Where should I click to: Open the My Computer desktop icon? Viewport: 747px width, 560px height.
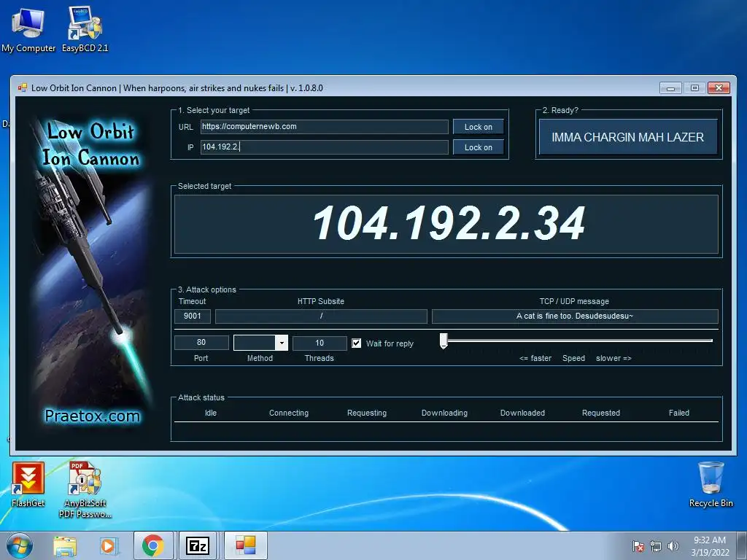point(28,28)
